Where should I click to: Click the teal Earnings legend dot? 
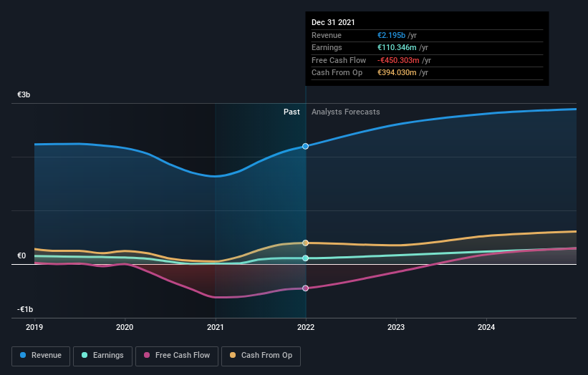point(85,355)
